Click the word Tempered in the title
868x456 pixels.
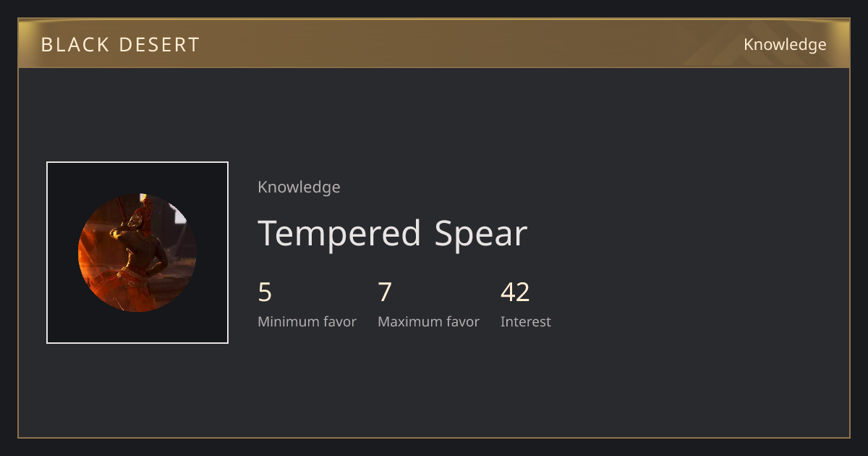340,235
